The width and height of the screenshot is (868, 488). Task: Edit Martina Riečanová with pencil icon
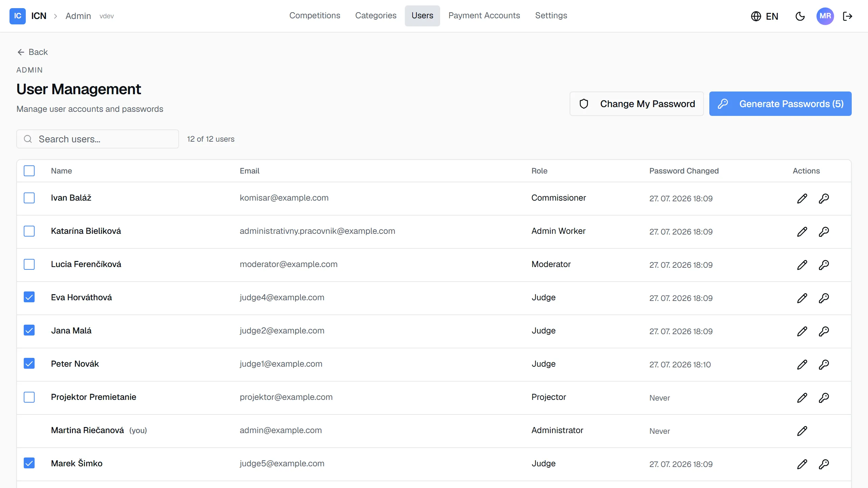pos(802,431)
